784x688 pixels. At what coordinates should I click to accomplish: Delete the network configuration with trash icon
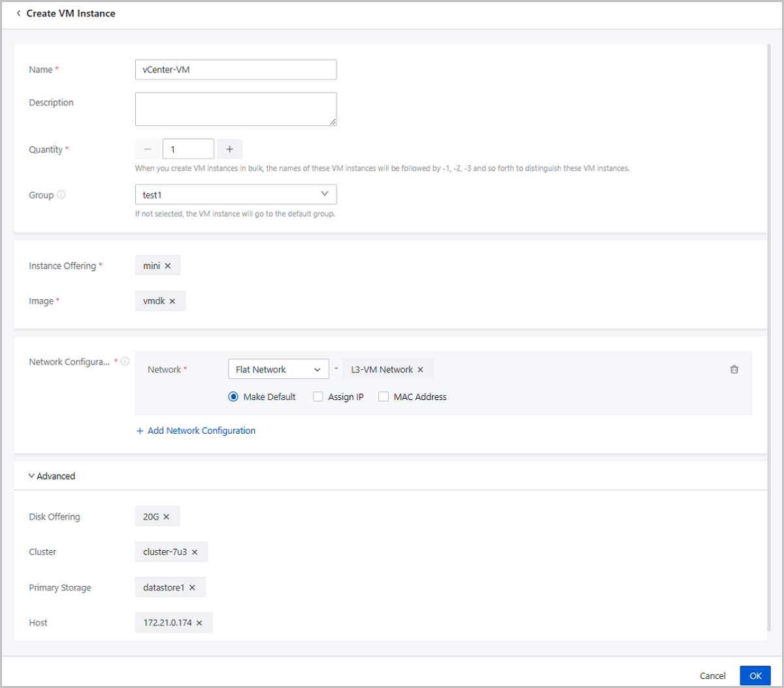point(734,369)
